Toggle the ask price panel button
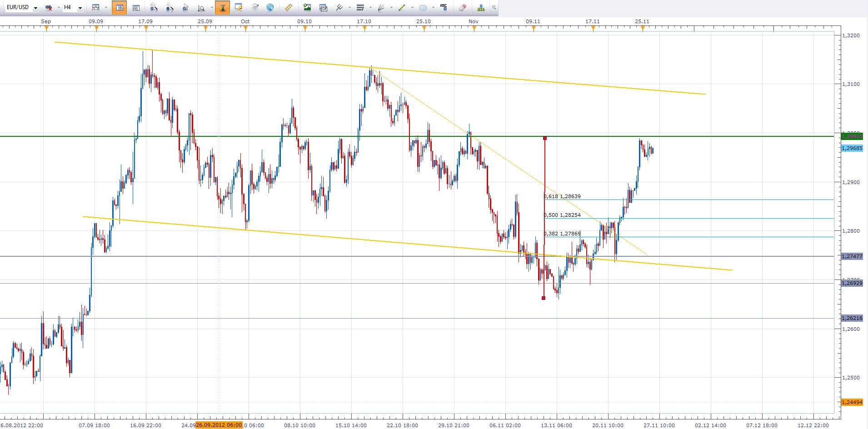The width and height of the screenshot is (868, 429). click(135, 8)
